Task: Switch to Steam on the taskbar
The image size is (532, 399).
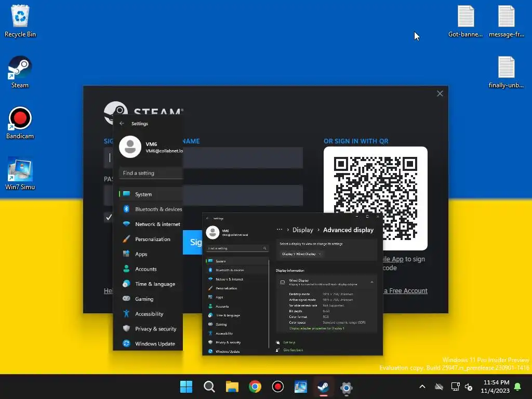Action: 323,387
